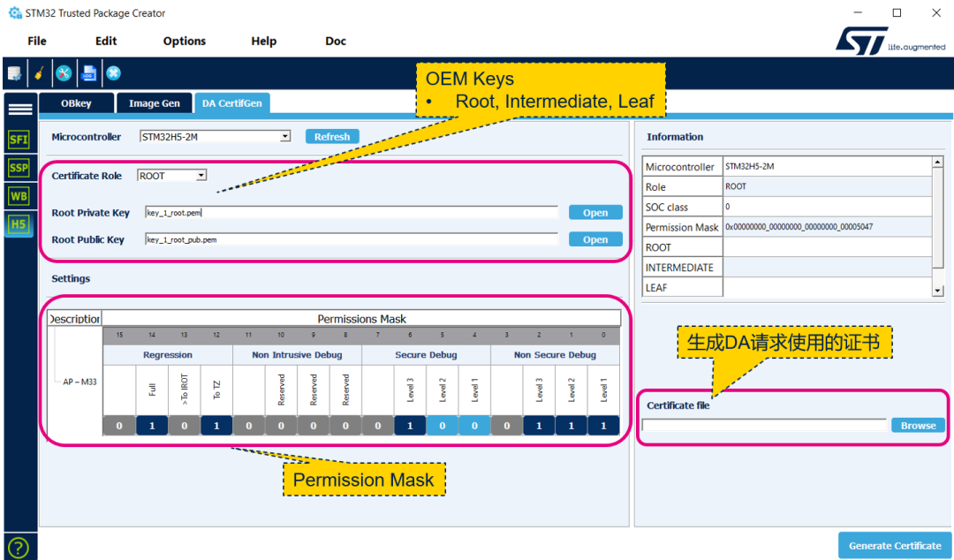The image size is (954, 560).
Task: Open the Help menu
Action: click(x=264, y=41)
